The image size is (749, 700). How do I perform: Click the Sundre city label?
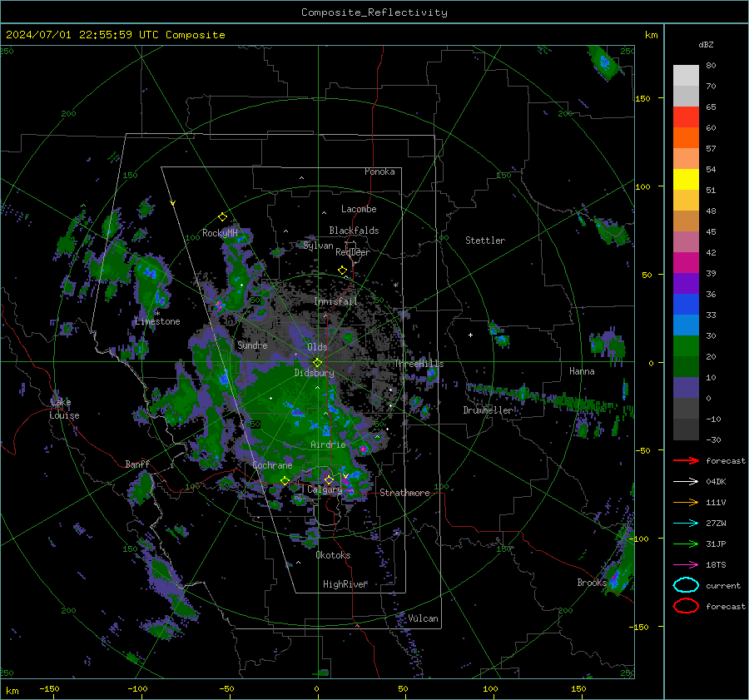252,345
